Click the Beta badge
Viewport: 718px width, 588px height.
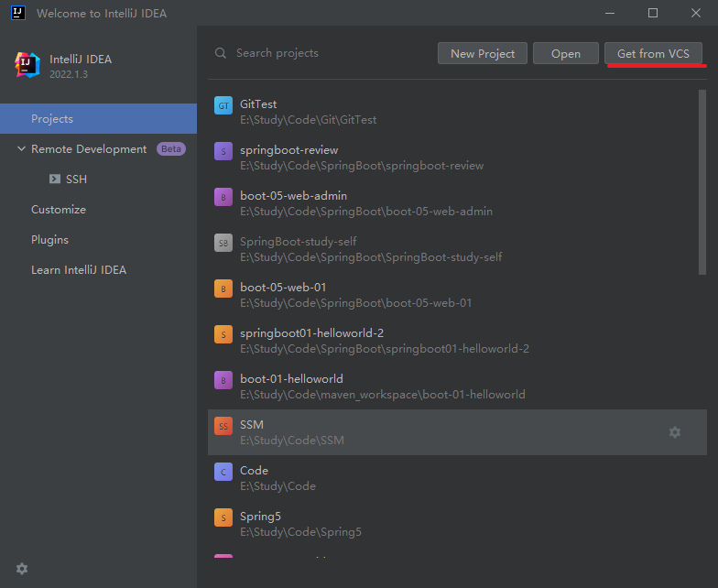[170, 148]
